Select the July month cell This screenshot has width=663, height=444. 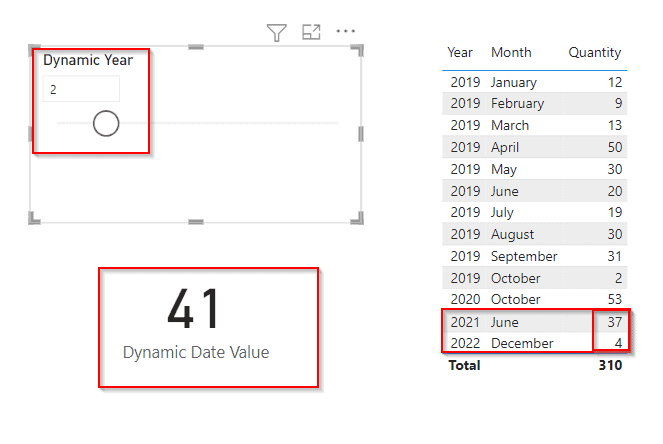coord(502,212)
